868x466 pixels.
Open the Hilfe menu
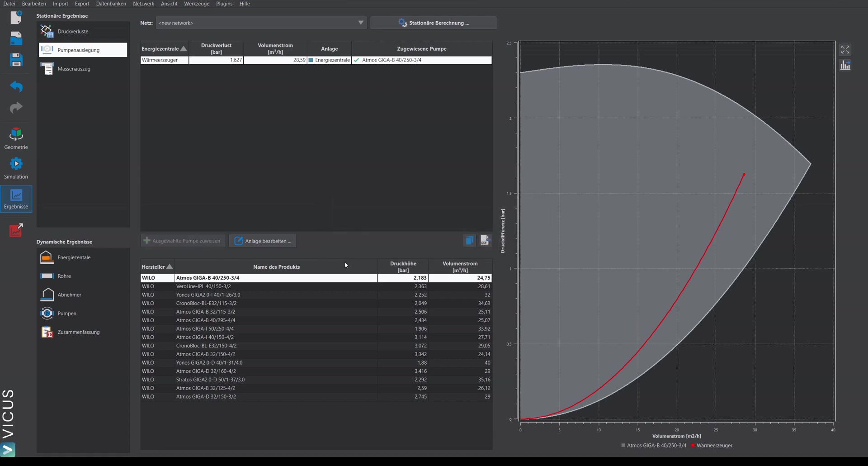pyautogui.click(x=245, y=4)
